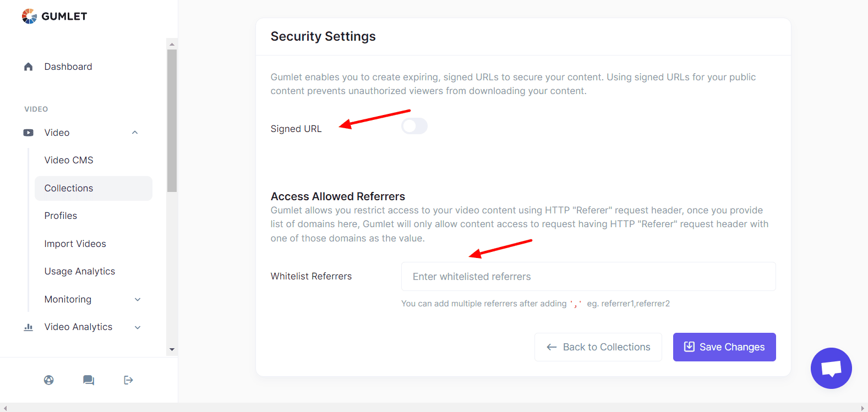The image size is (868, 412).
Task: Open the chat bubbles icon in sidebar footer
Action: pyautogui.click(x=89, y=380)
